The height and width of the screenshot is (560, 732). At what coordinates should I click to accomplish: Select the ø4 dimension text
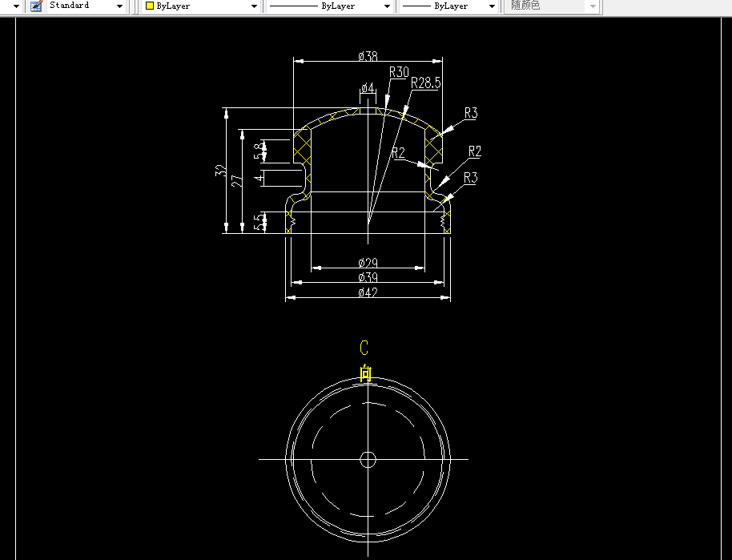368,88
